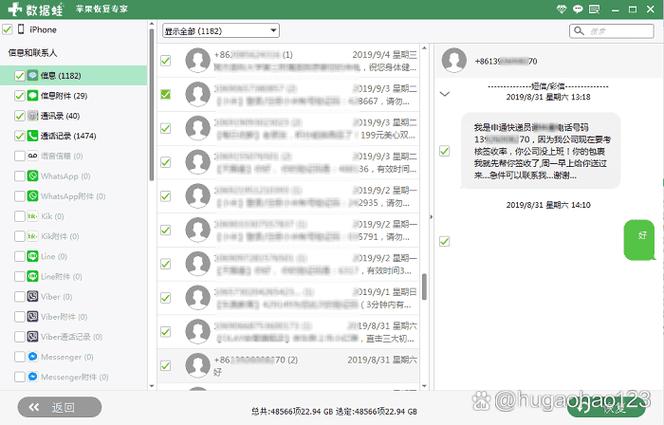This screenshot has width=664, height=425.
Task: Click the 2019/8/31 星期六 14:10 timestamp
Action: point(548,205)
